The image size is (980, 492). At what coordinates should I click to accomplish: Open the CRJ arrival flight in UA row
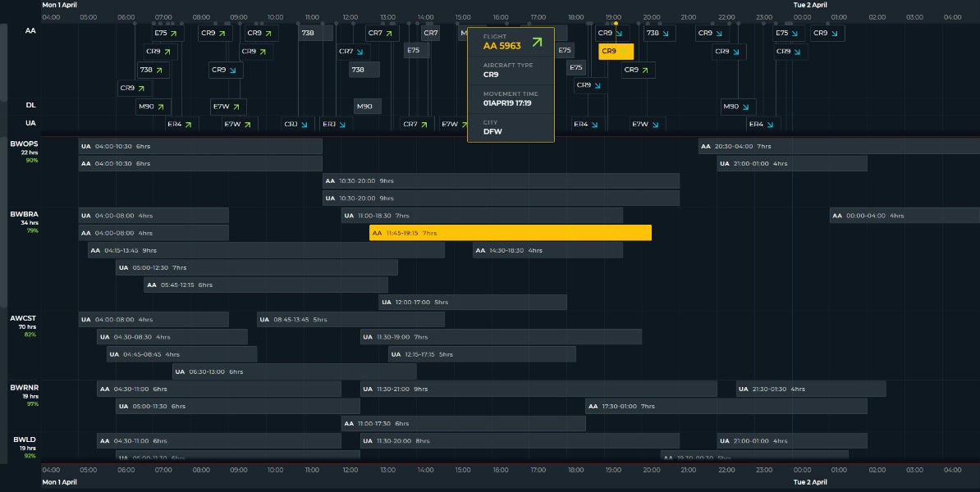pos(297,125)
